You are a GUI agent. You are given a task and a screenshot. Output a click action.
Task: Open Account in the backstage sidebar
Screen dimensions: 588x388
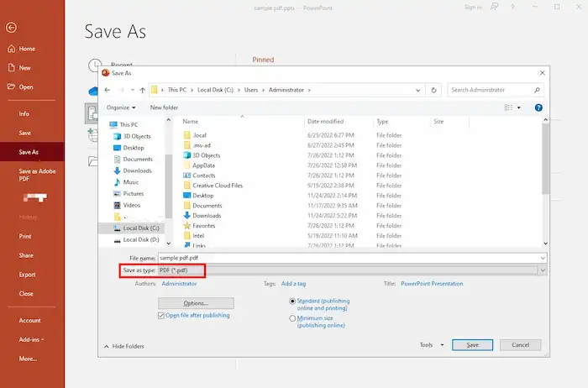(x=29, y=320)
